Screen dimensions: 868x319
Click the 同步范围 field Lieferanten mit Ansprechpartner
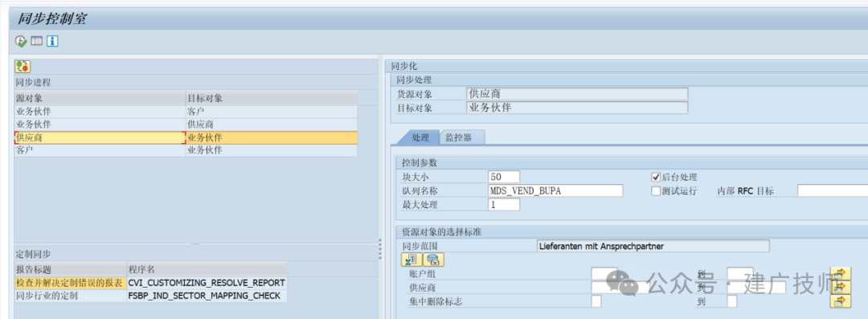point(653,246)
